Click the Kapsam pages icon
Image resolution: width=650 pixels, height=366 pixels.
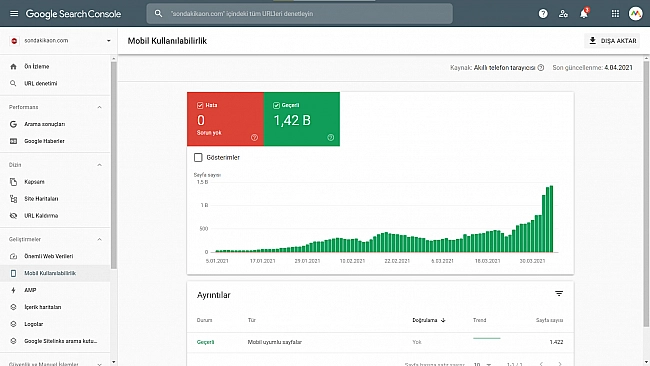[13, 182]
